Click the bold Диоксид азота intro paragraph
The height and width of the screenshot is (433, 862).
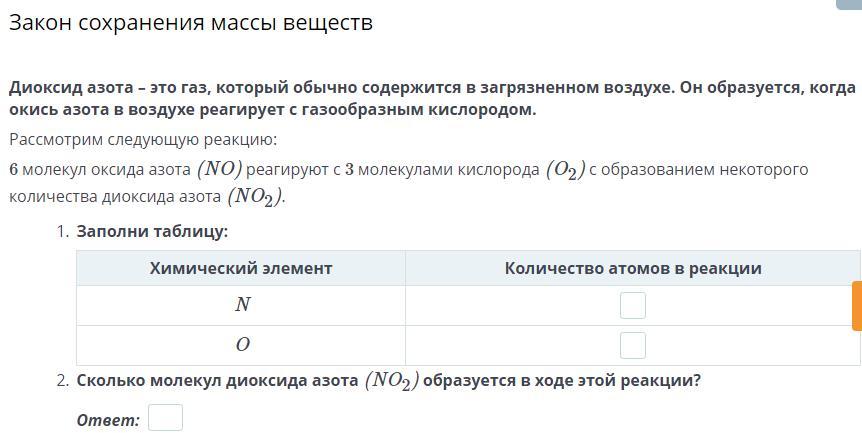pos(432,99)
